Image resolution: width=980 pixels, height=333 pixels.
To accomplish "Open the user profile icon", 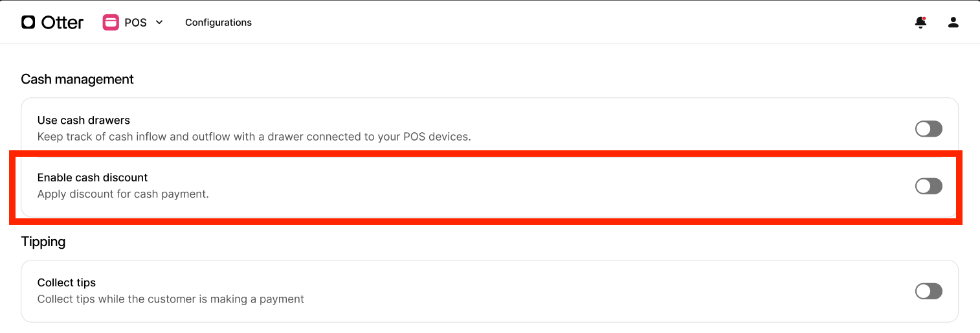I will [953, 23].
